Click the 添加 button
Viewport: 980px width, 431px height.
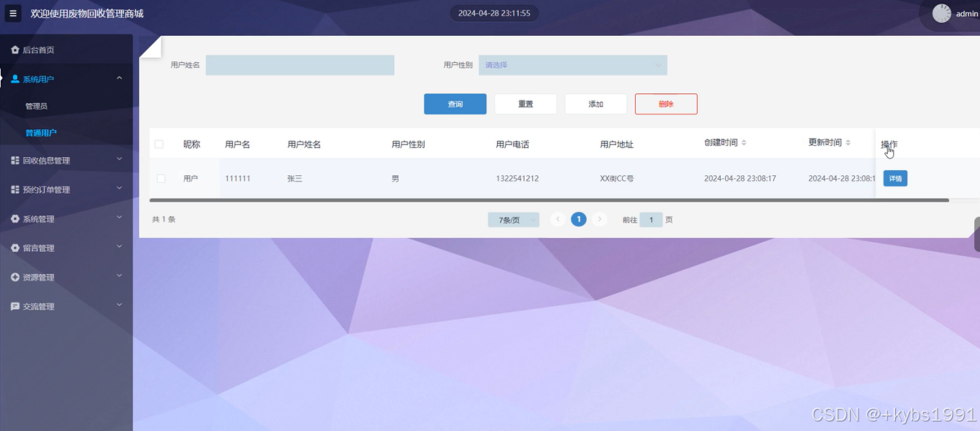tap(596, 104)
